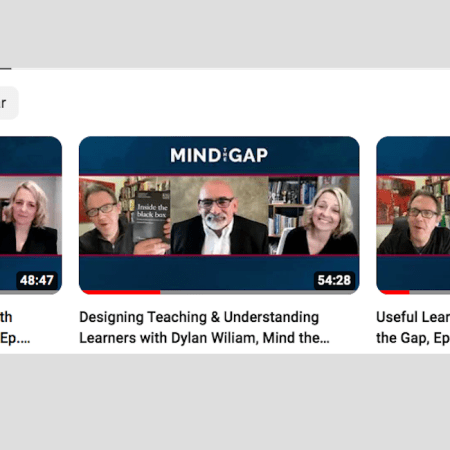The height and width of the screenshot is (450, 450).
Task: Click the selected tab underline at top left
Action: 6,69
